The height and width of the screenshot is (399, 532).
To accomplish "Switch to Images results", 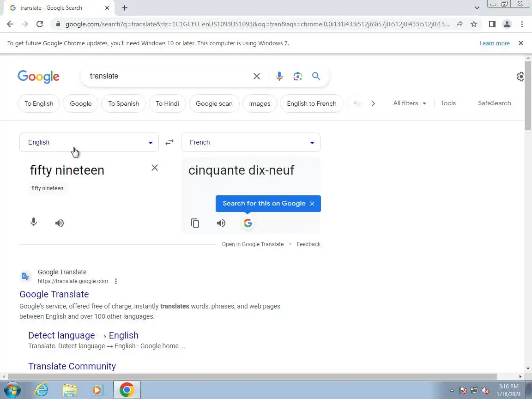I will click(260, 103).
